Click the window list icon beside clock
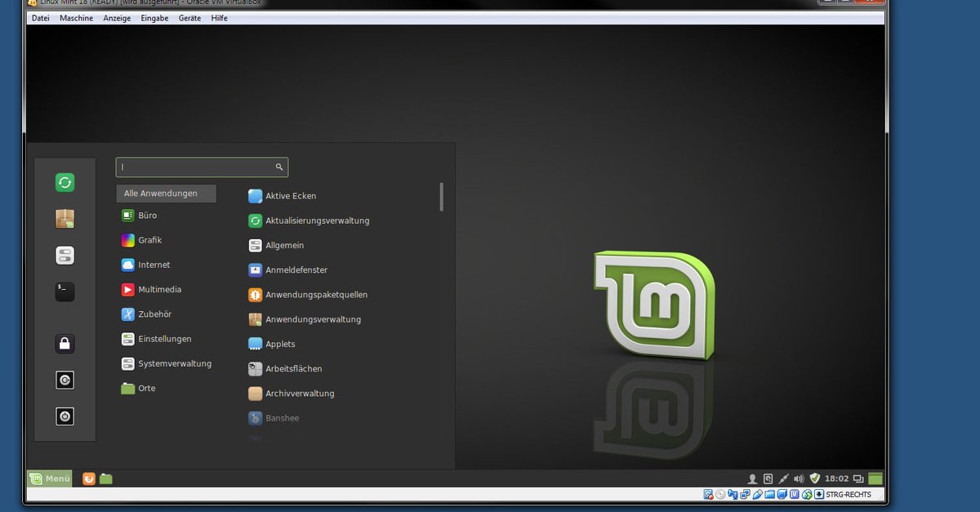Viewport: 980px width, 512px height. tap(858, 479)
